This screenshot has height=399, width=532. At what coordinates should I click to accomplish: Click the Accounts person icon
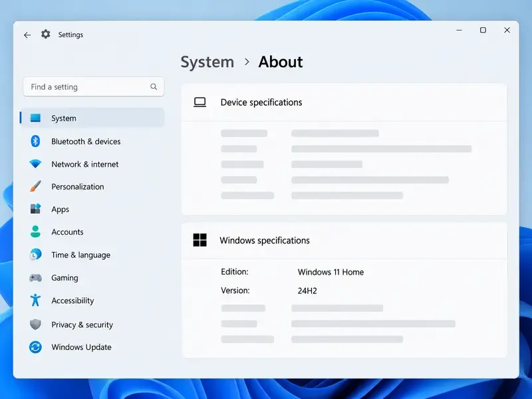point(35,231)
